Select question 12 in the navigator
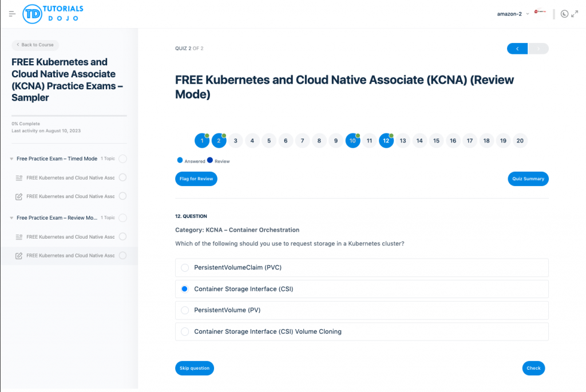Viewport: 586px width, 392px height. pos(386,141)
